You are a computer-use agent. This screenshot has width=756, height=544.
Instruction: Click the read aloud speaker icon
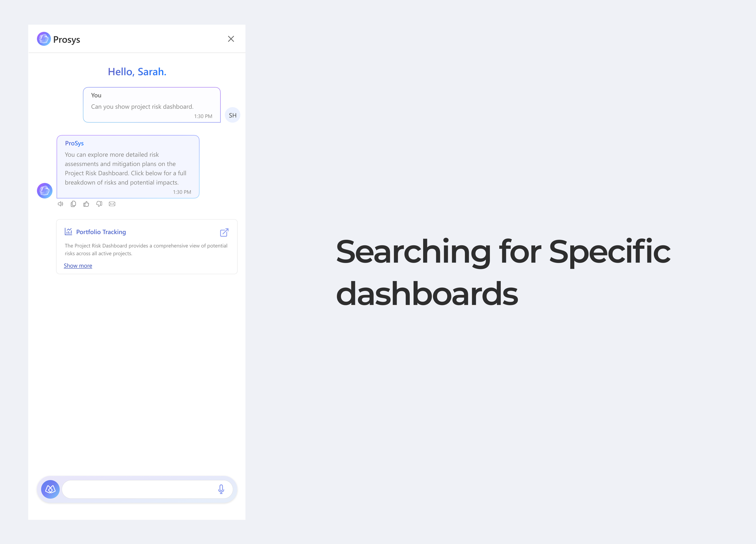[x=60, y=204]
